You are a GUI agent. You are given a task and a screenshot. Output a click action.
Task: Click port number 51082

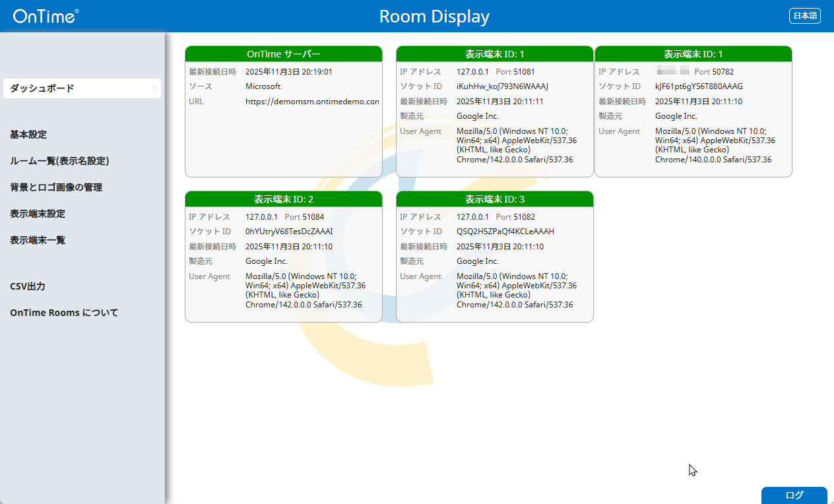point(524,217)
